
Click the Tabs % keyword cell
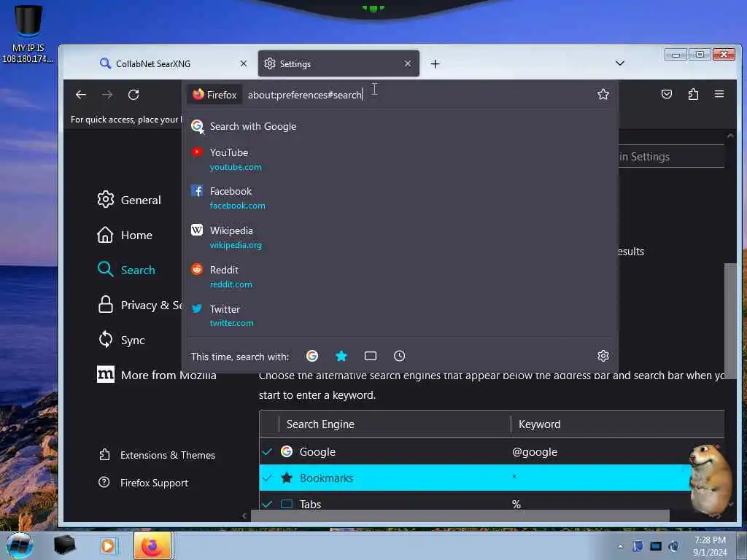516,504
